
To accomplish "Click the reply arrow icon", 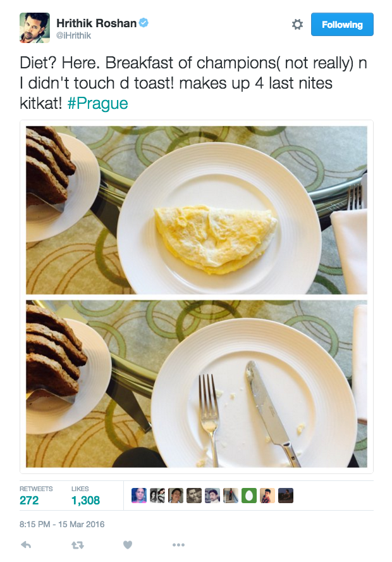I will click(x=26, y=545).
